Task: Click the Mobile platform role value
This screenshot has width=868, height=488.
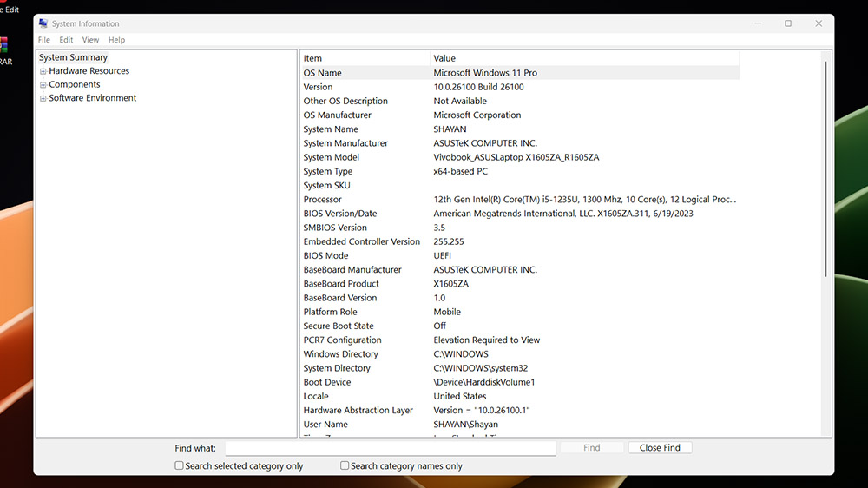Action: [x=447, y=312]
